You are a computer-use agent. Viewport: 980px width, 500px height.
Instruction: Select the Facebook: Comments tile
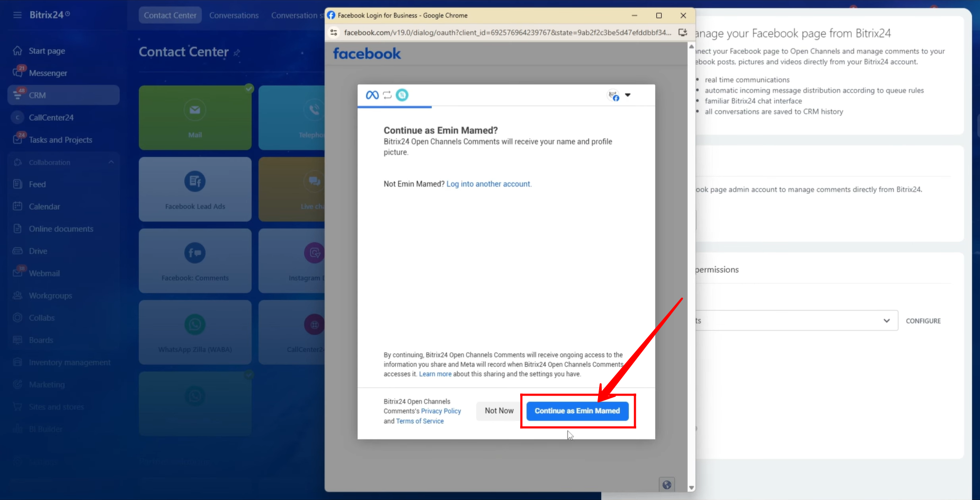pyautogui.click(x=195, y=261)
